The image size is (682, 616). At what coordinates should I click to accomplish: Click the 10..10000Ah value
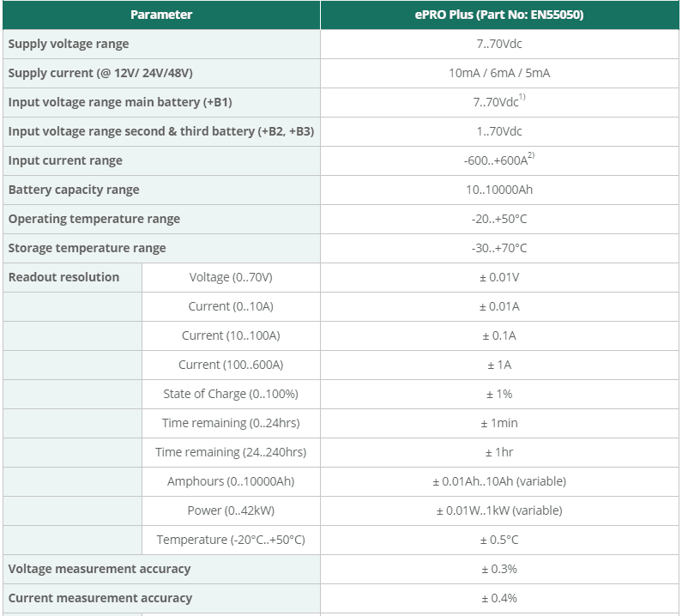tap(498, 190)
